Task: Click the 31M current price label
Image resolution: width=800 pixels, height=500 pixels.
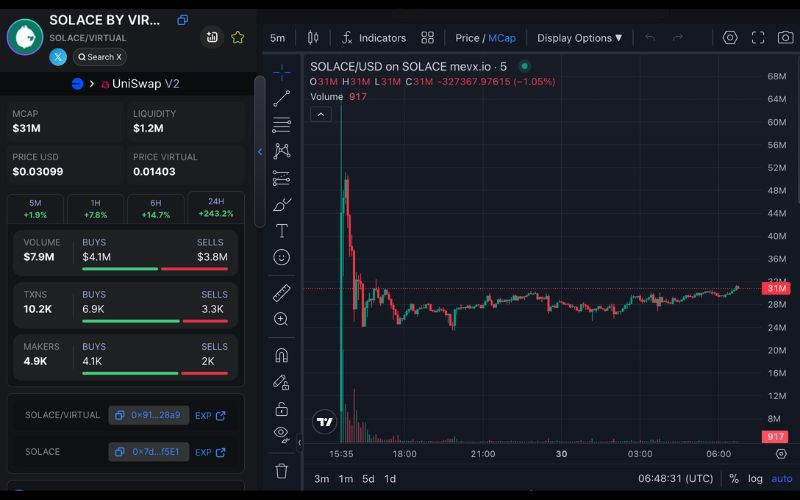Action: (776, 288)
